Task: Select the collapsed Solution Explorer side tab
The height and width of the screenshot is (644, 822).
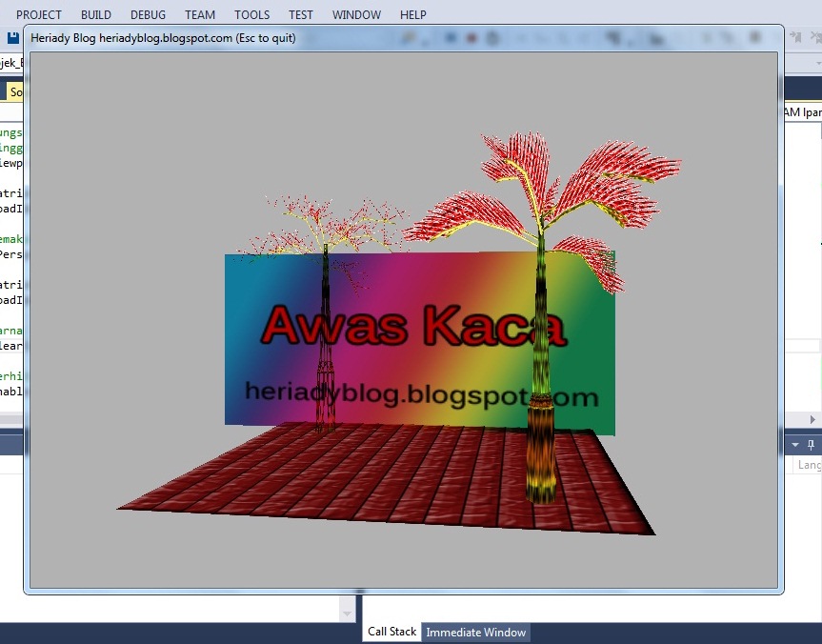Action: click(15, 91)
